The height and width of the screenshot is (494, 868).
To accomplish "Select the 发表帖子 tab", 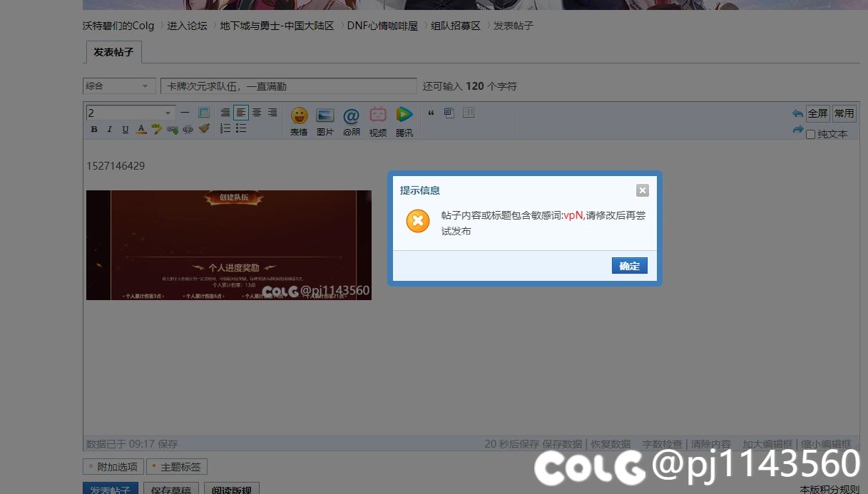I will point(113,52).
